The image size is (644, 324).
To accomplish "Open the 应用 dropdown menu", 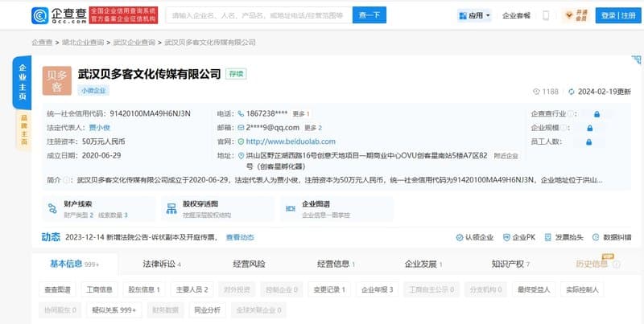I will click(x=475, y=15).
